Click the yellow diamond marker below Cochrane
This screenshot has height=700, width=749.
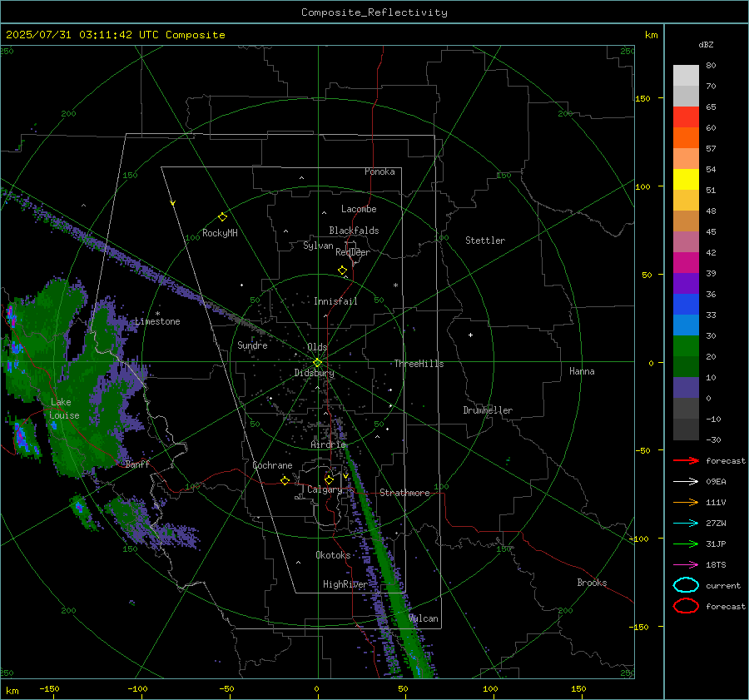(285, 480)
